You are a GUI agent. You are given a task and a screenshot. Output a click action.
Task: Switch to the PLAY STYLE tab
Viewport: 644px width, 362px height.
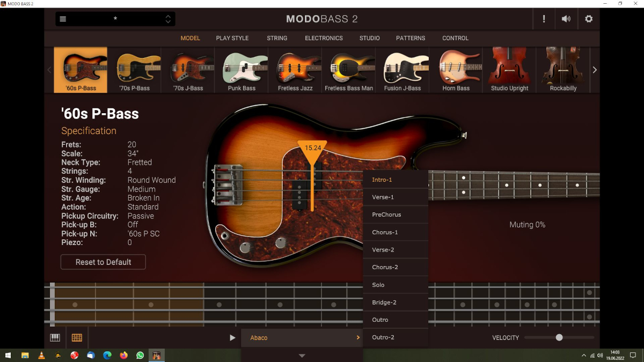coord(232,38)
